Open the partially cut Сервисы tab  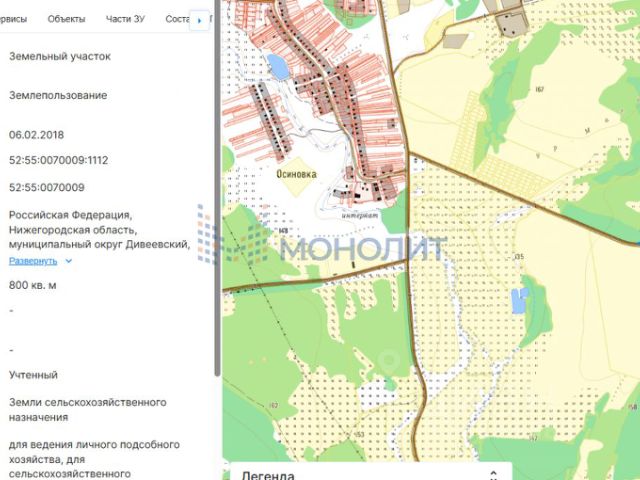point(13,19)
